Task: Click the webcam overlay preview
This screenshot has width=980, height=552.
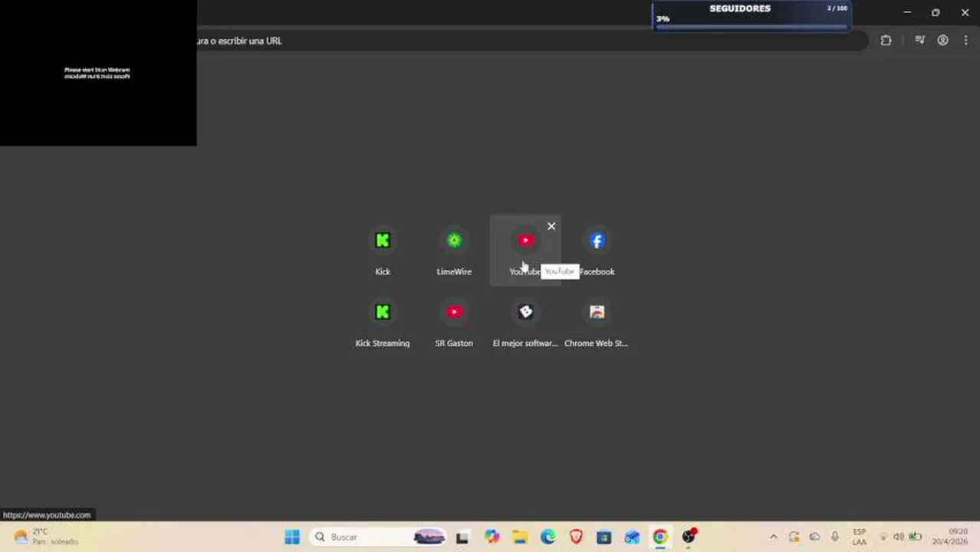Action: pos(98,73)
